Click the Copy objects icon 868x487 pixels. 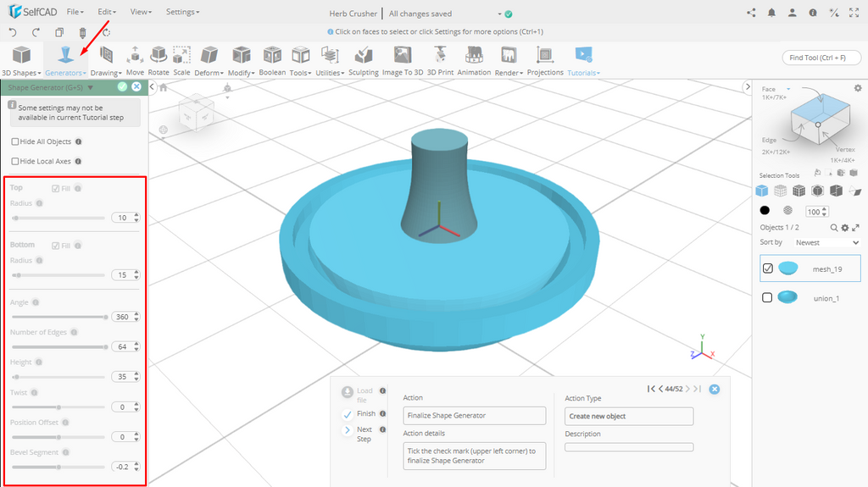59,33
